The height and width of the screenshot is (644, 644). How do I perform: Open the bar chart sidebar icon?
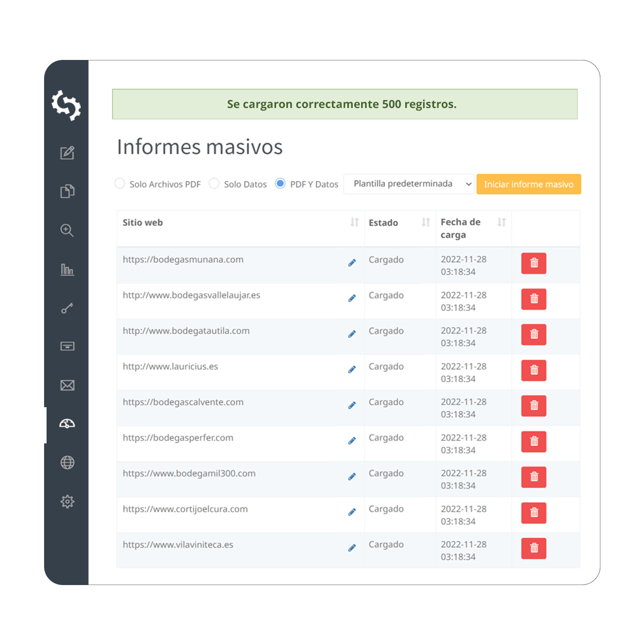click(67, 269)
